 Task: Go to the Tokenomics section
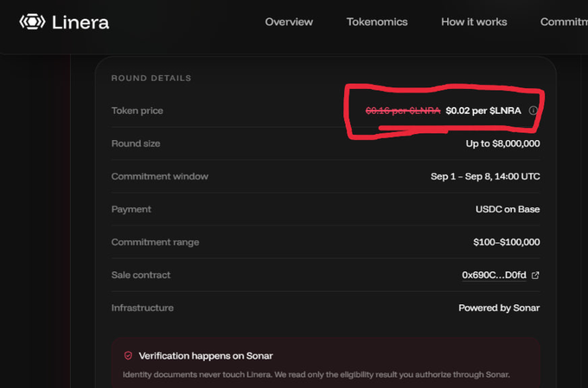pyautogui.click(x=377, y=22)
